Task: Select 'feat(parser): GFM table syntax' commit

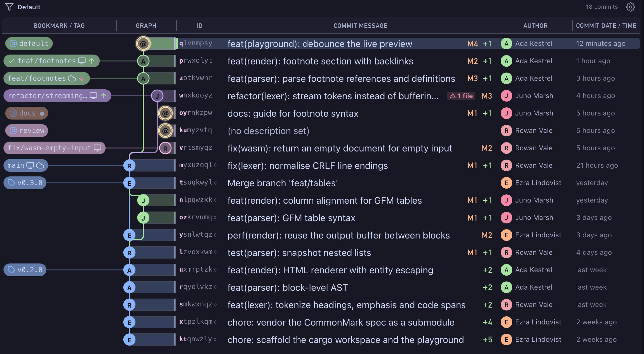Action: 291,218
